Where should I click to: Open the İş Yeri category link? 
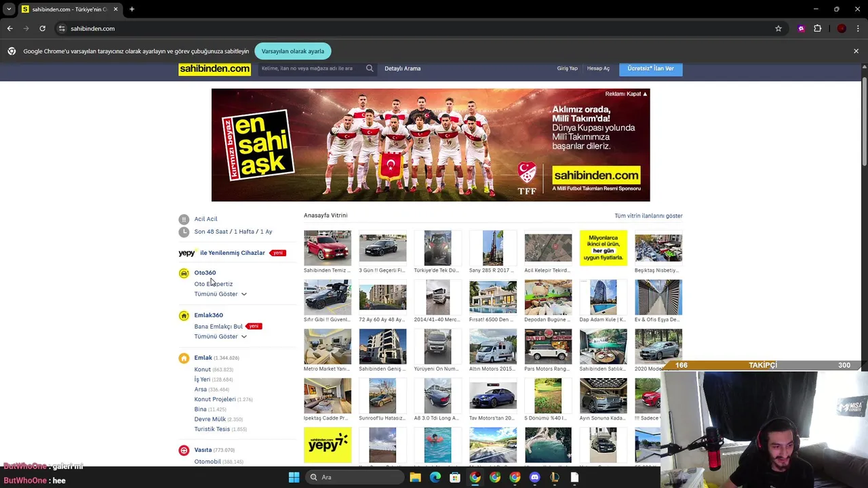(x=202, y=380)
